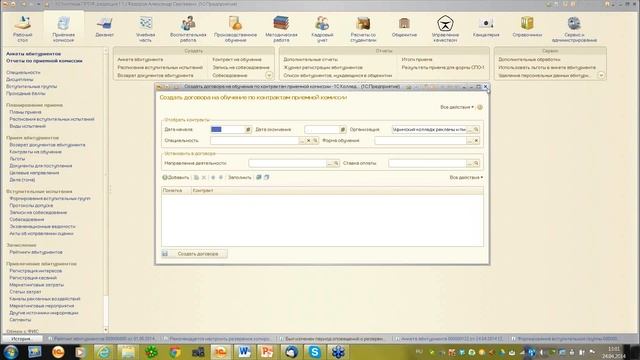Open the Деканат section
Image resolution: width=640 pixels, height=360 pixels.
[x=104, y=27]
